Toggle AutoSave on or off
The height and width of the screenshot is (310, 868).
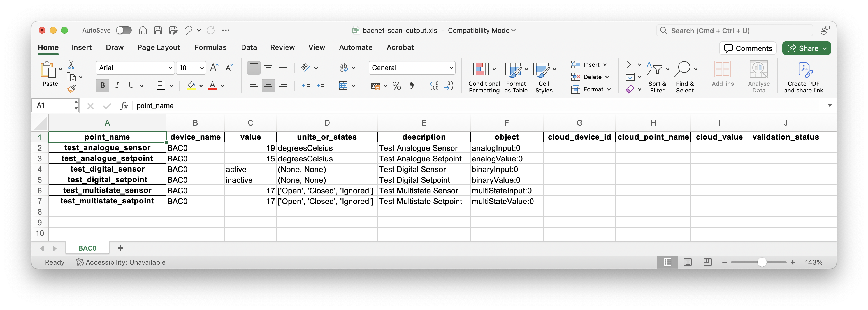pos(123,30)
